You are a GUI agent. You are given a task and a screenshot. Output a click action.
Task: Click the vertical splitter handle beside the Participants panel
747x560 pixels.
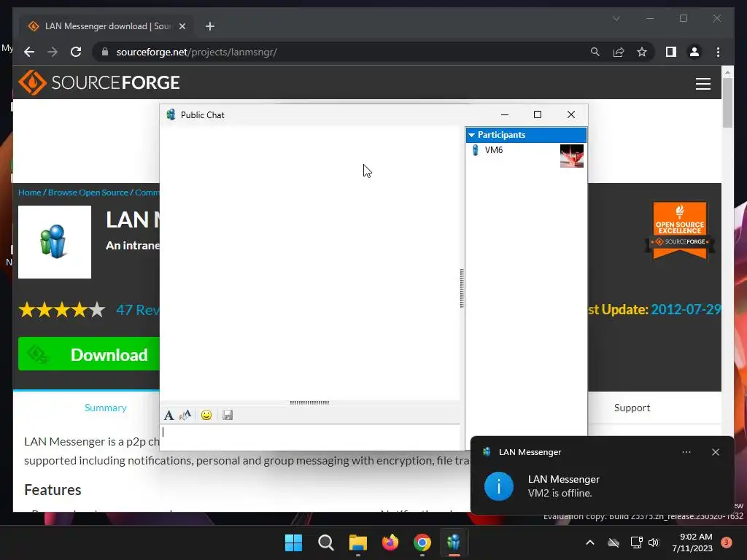click(x=462, y=288)
